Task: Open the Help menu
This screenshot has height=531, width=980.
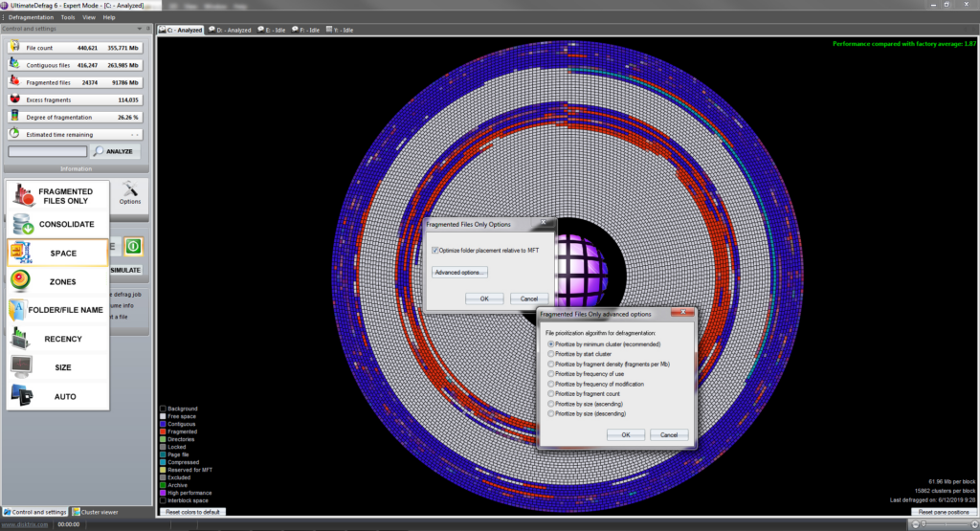Action: (109, 17)
